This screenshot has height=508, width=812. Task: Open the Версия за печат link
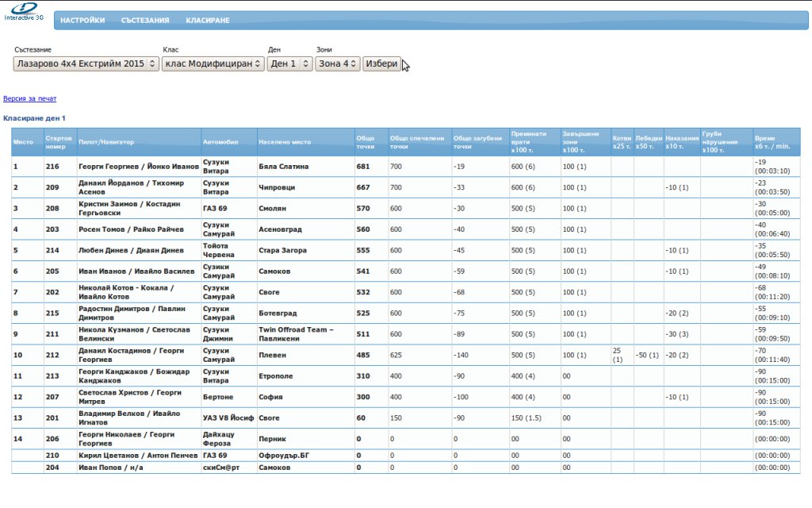tap(29, 98)
